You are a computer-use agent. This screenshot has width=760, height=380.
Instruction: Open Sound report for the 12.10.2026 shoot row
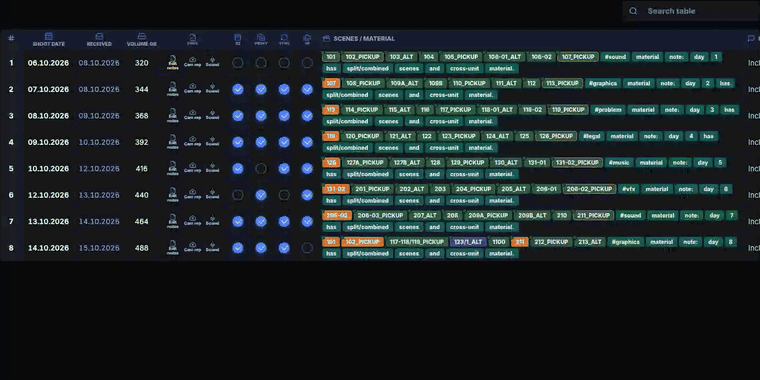click(212, 195)
